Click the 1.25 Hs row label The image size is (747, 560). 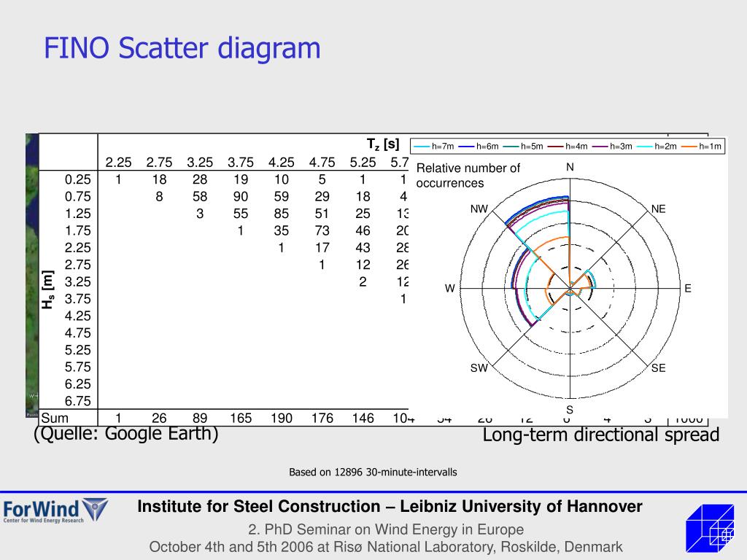coord(77,214)
